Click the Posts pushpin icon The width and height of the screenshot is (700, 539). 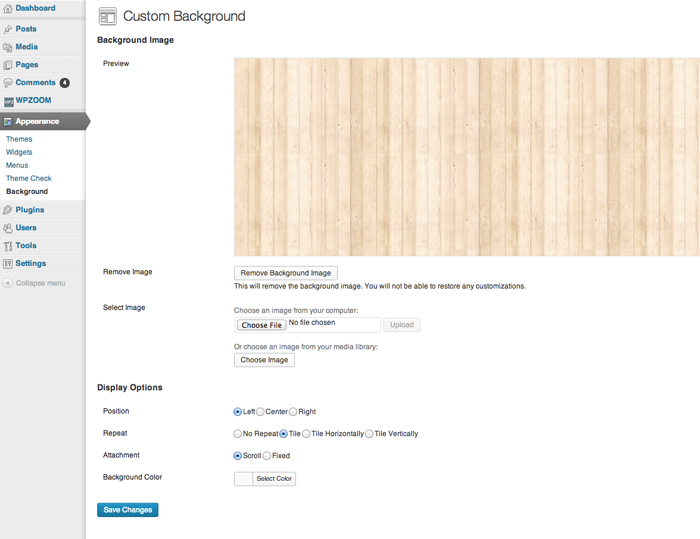8,29
